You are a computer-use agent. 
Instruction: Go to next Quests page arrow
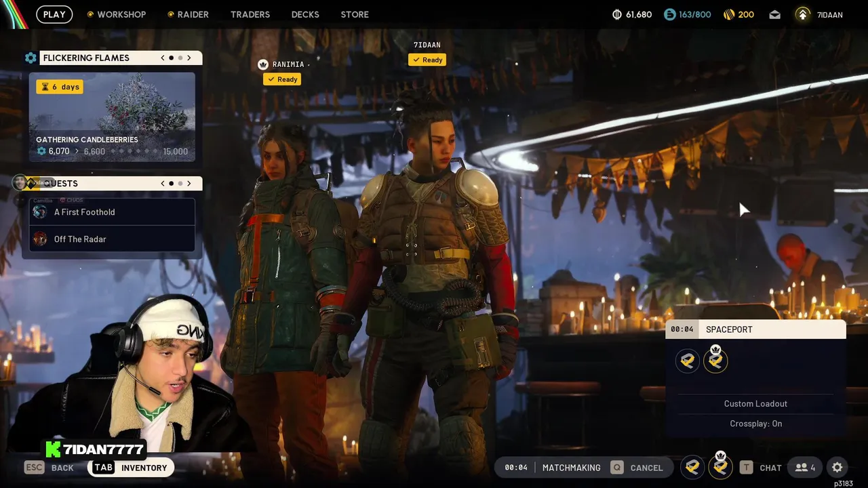[189, 184]
